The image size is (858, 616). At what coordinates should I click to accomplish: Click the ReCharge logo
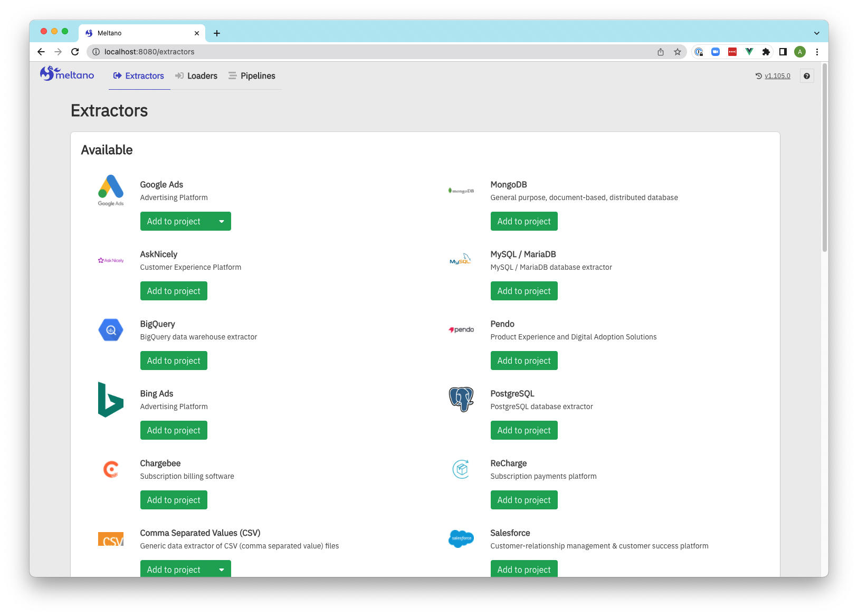coord(461,469)
